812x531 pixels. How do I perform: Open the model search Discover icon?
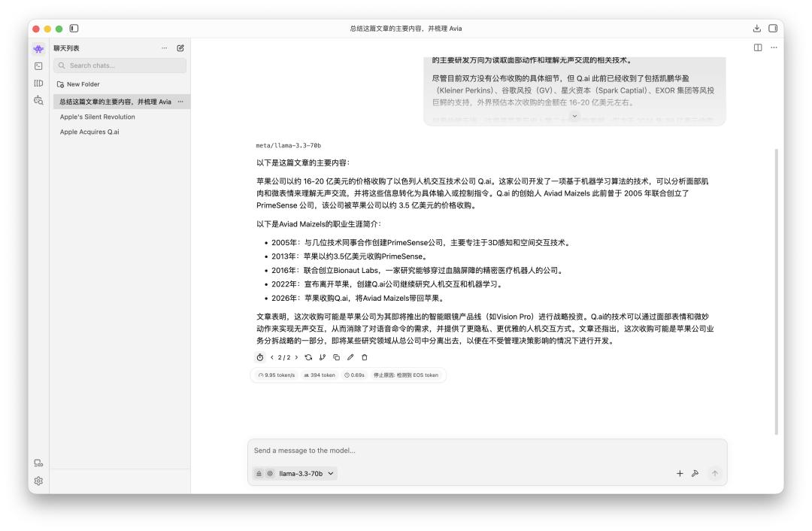[38, 99]
